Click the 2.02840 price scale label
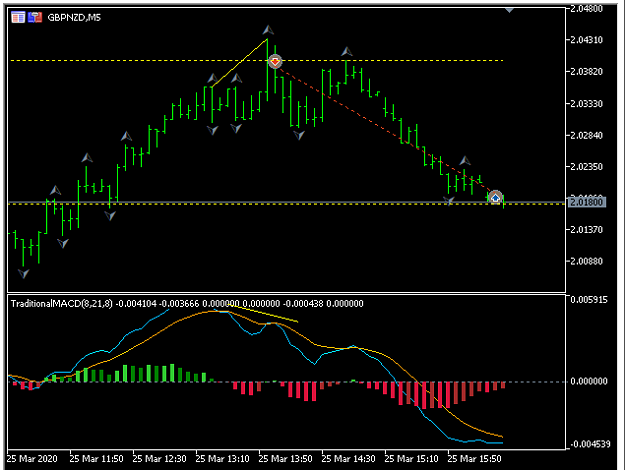The width and height of the screenshot is (625, 470). click(x=586, y=135)
